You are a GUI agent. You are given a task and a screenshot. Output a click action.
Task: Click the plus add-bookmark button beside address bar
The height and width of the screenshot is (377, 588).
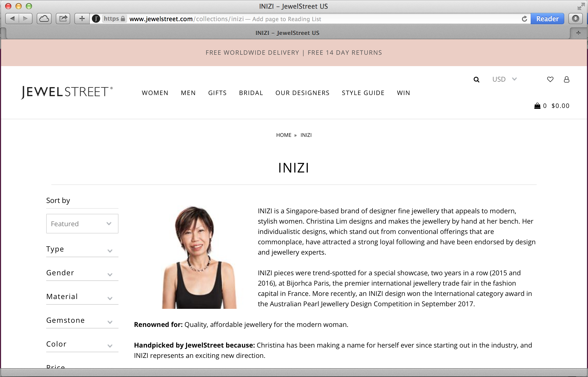[82, 19]
